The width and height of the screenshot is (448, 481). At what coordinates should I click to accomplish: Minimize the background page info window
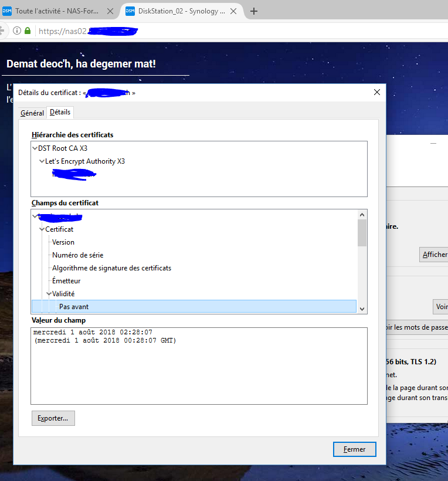point(433,143)
